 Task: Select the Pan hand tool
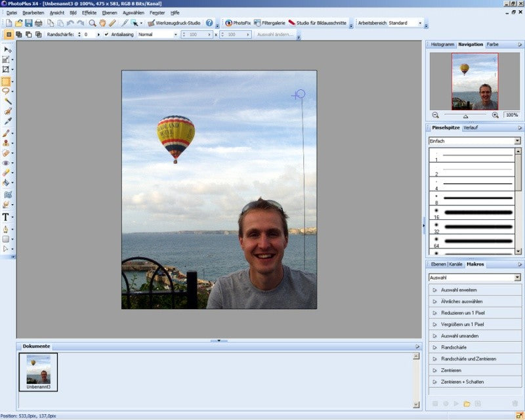click(102, 23)
